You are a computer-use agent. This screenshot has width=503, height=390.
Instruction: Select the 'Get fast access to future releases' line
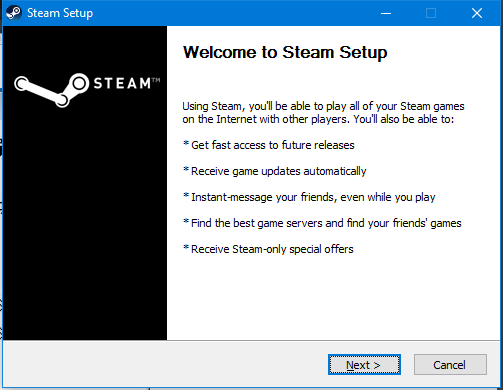click(269, 145)
